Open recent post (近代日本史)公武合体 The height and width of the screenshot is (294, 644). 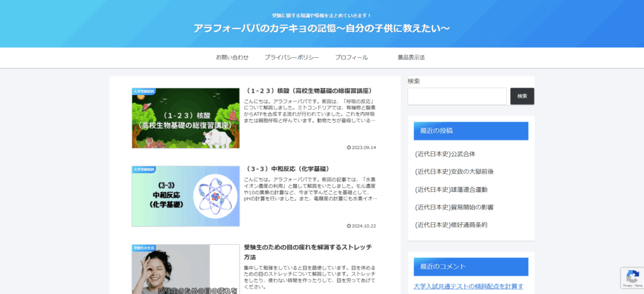point(445,154)
